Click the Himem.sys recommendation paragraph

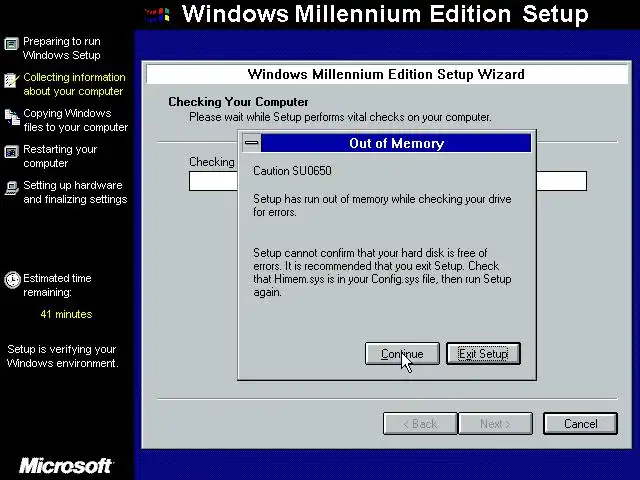click(382, 272)
